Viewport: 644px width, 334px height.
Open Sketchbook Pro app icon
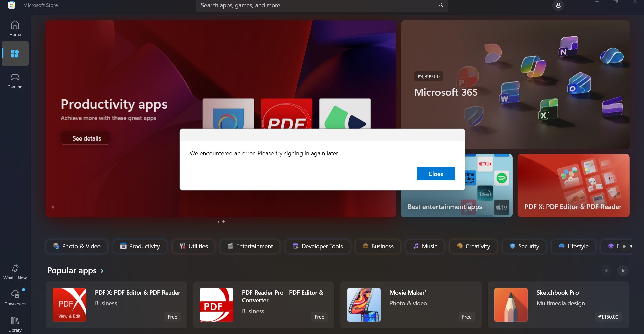pyautogui.click(x=511, y=305)
